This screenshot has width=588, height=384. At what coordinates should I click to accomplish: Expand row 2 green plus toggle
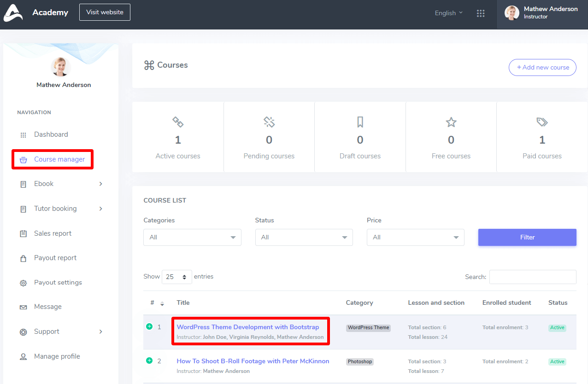click(149, 361)
